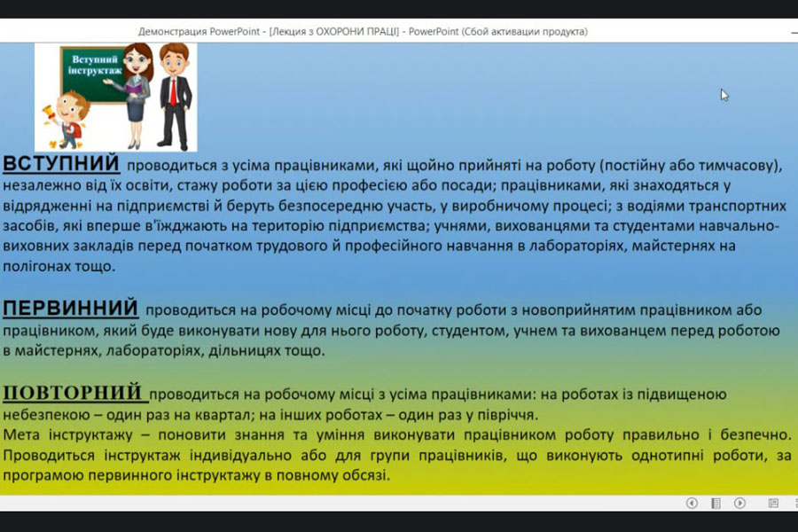This screenshot has width=798, height=532.
Task: Click the Вступний інструктаж cartoon picture
Action: click(x=116, y=97)
